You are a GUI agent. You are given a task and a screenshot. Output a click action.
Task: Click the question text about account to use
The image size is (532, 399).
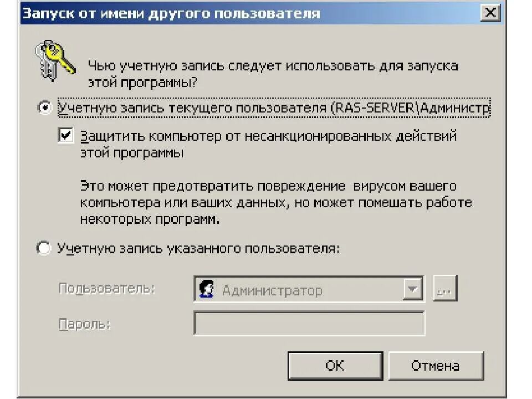point(273,74)
